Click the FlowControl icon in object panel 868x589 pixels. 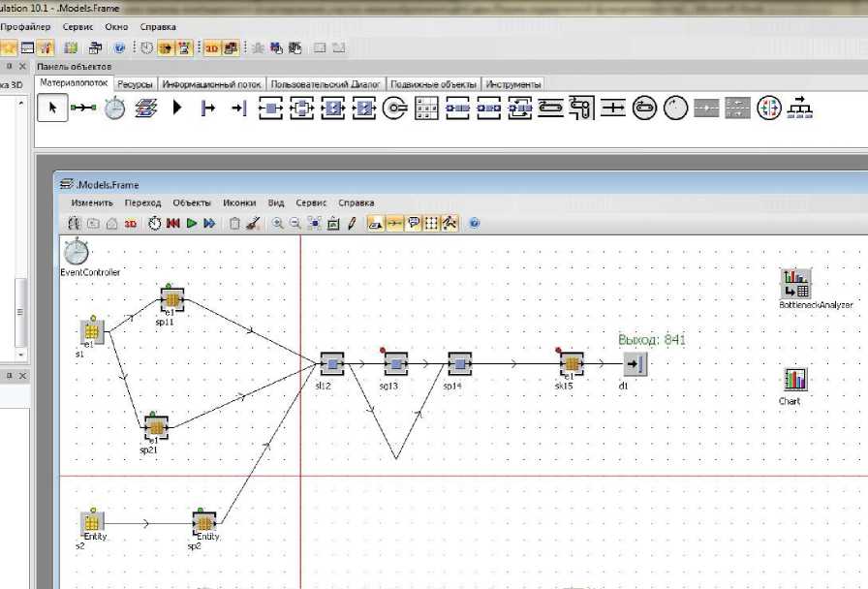click(x=799, y=108)
